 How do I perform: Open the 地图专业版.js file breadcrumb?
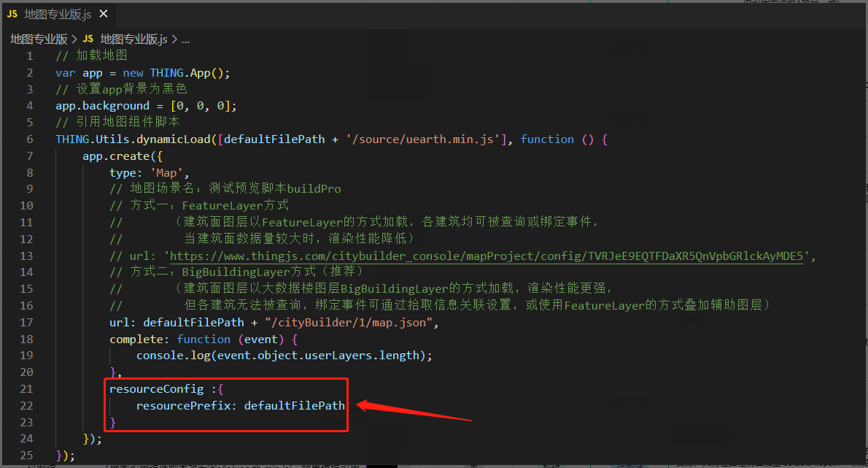[133, 39]
